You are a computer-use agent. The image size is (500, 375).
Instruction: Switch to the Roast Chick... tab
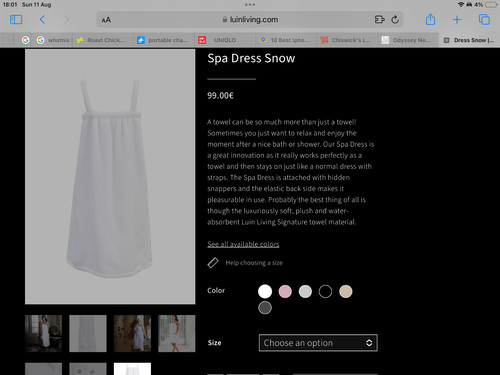click(104, 40)
